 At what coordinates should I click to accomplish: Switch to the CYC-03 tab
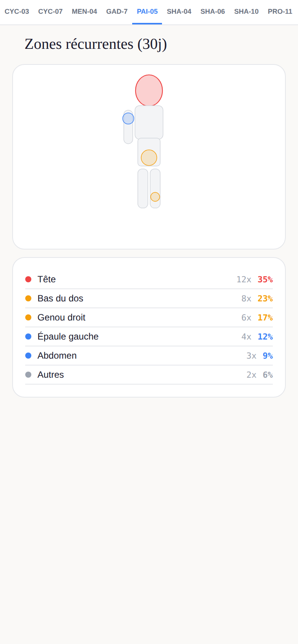click(x=17, y=12)
